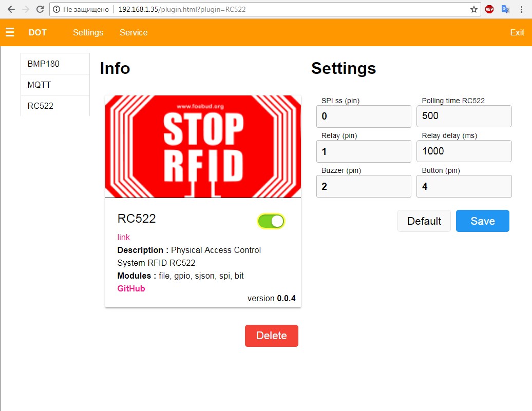Click the browser back arrow
Screen dimensions: 532x411
click(11, 9)
